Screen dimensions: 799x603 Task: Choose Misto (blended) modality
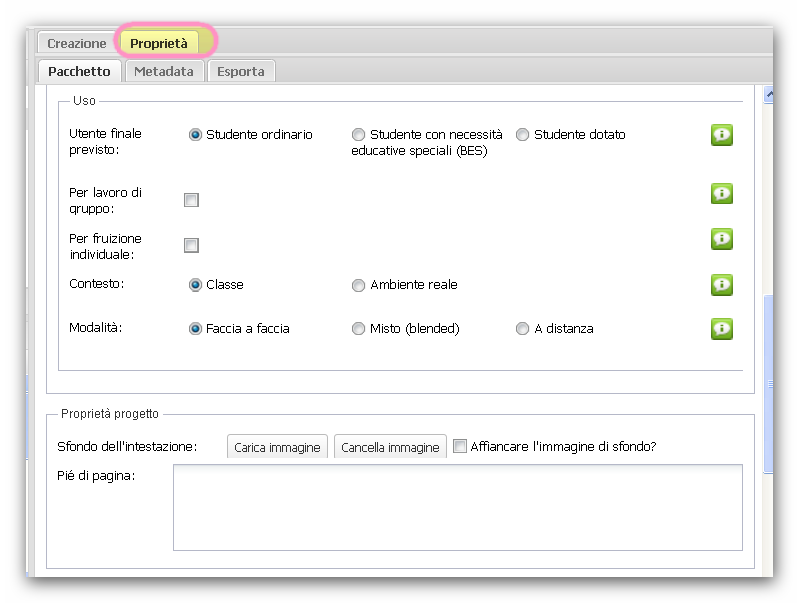[358, 329]
